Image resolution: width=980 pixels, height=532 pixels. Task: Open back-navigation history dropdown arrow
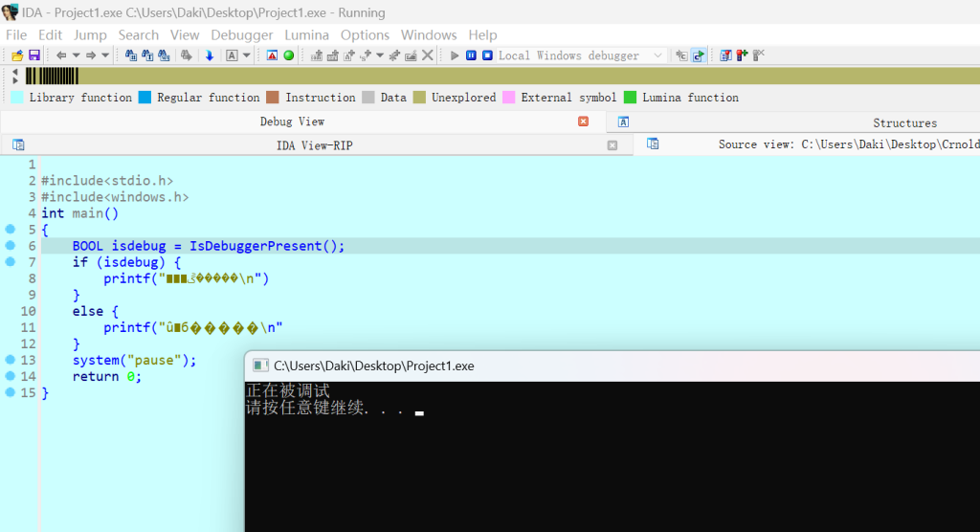point(77,55)
